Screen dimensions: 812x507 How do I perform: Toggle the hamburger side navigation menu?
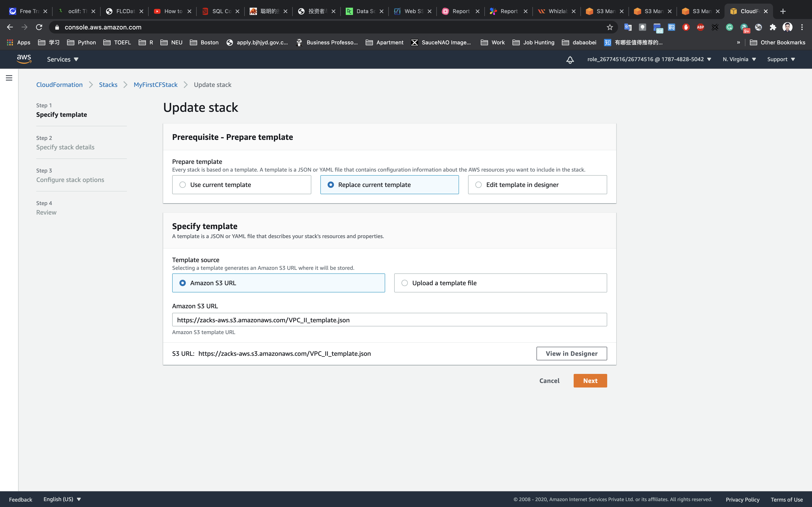pos(9,78)
